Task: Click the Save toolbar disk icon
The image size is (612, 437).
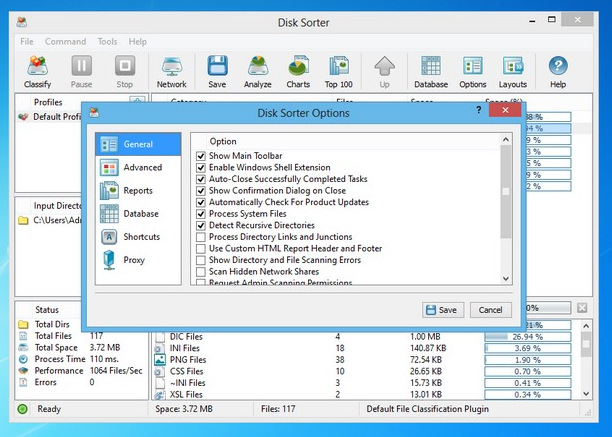Action: 217,71
